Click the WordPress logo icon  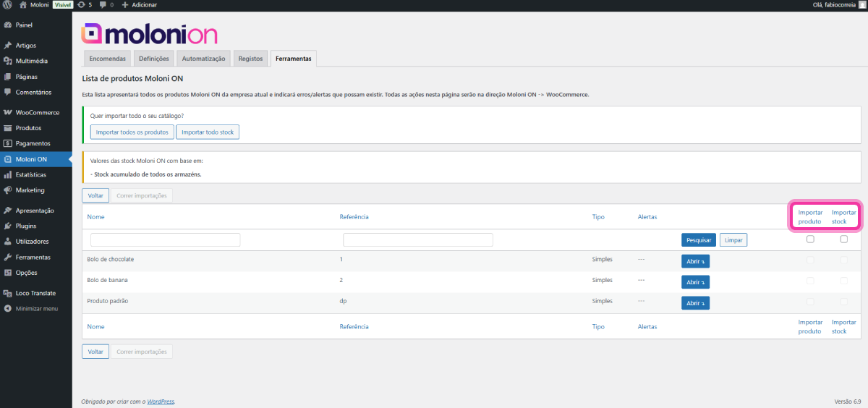click(x=7, y=5)
